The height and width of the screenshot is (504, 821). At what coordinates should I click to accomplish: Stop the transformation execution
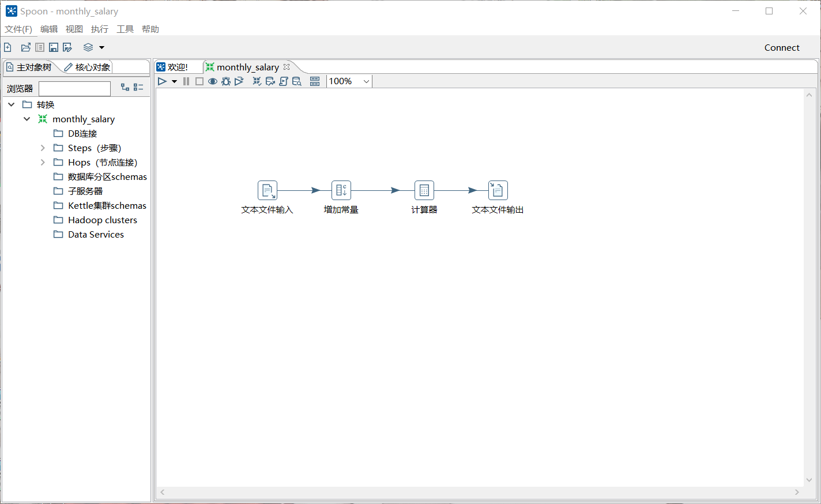[199, 81]
